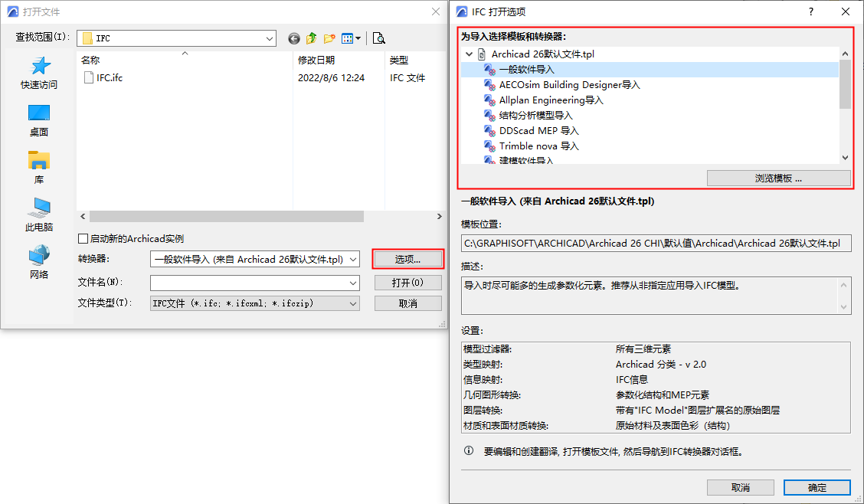Open Libraries (库) sidebar icon
Image resolution: width=864 pixels, height=504 pixels.
[x=39, y=160]
